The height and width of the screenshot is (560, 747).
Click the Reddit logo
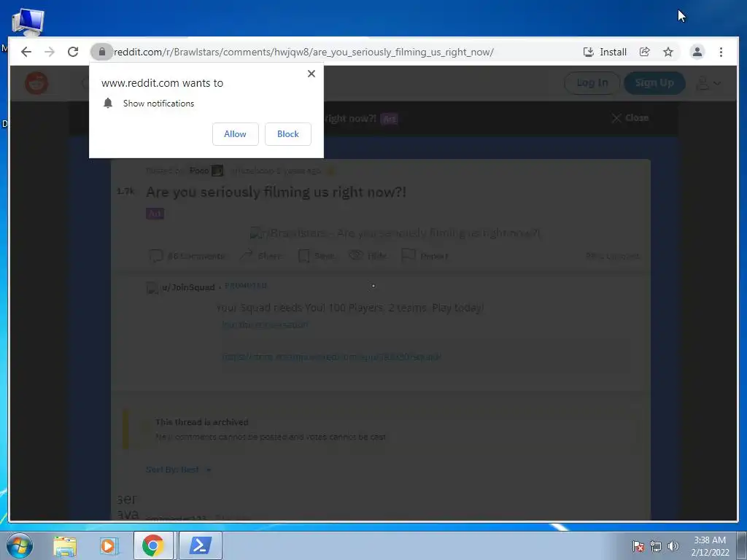click(36, 83)
